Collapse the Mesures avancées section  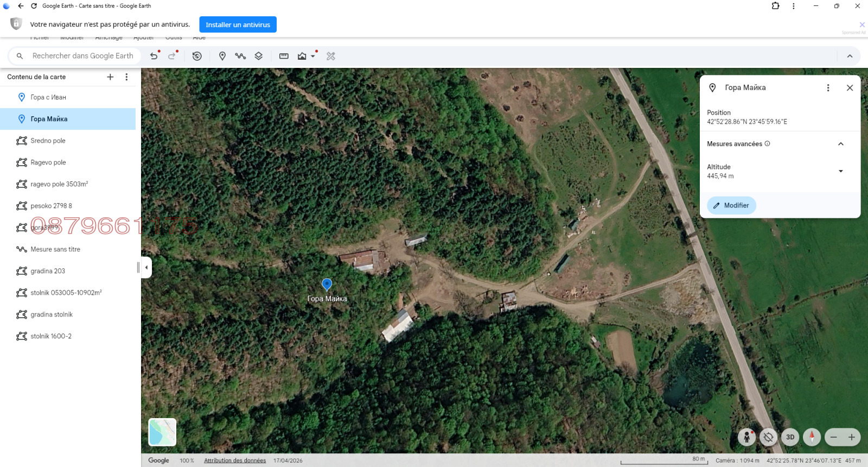tap(841, 144)
